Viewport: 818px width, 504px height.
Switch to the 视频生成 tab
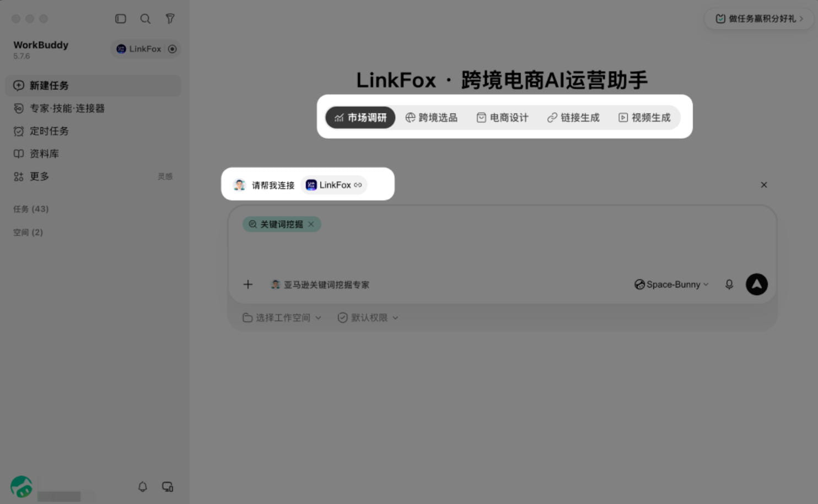[x=644, y=117]
